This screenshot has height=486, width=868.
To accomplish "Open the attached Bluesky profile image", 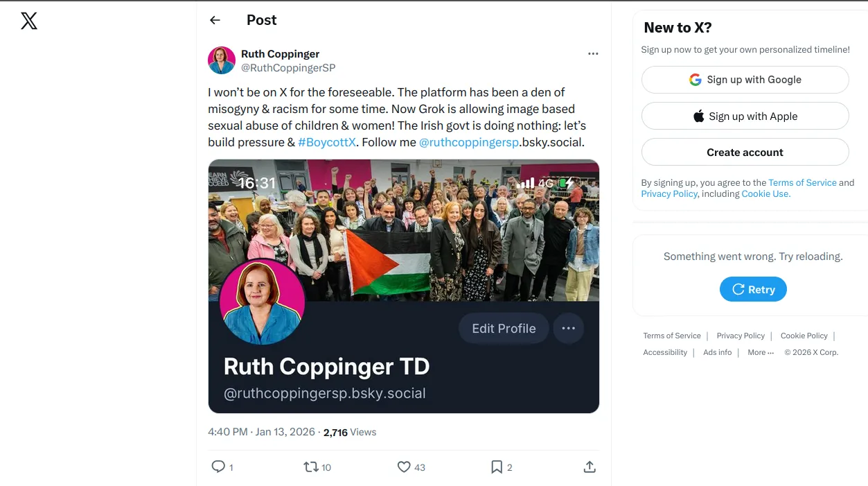I will click(403, 286).
